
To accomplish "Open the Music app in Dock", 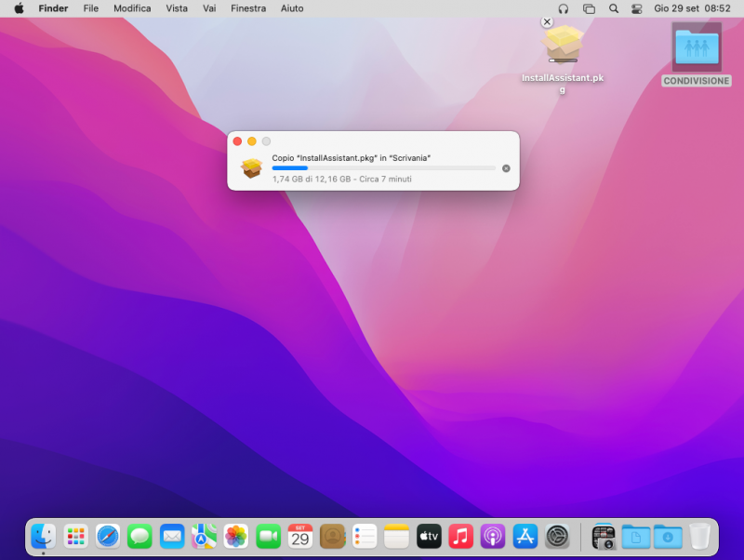I will tap(460, 537).
